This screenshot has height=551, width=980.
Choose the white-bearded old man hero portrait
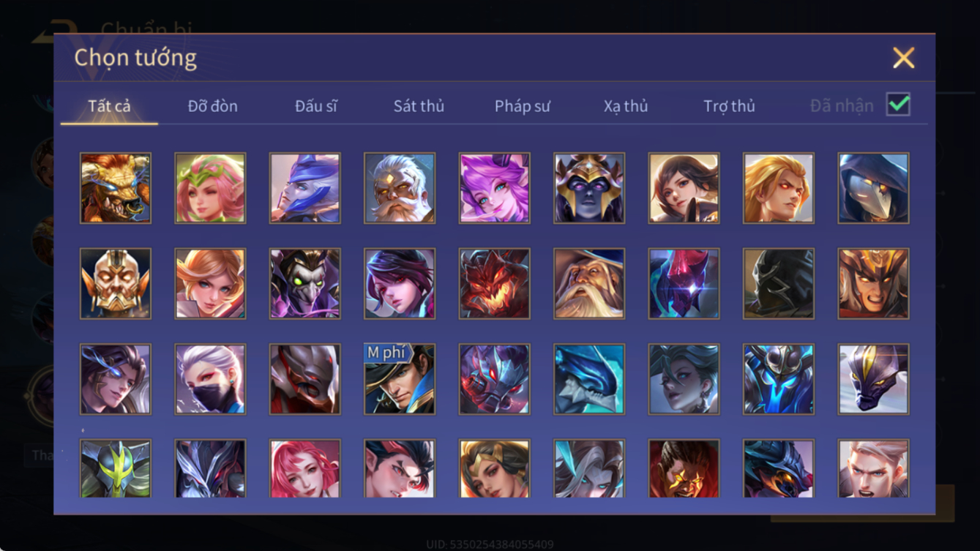click(400, 188)
